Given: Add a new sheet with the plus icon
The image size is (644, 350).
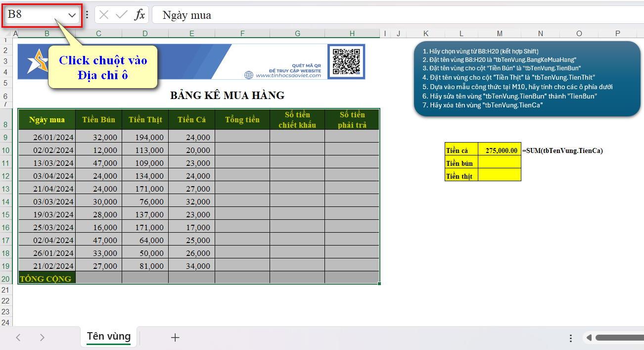Looking at the screenshot, I should [x=175, y=338].
